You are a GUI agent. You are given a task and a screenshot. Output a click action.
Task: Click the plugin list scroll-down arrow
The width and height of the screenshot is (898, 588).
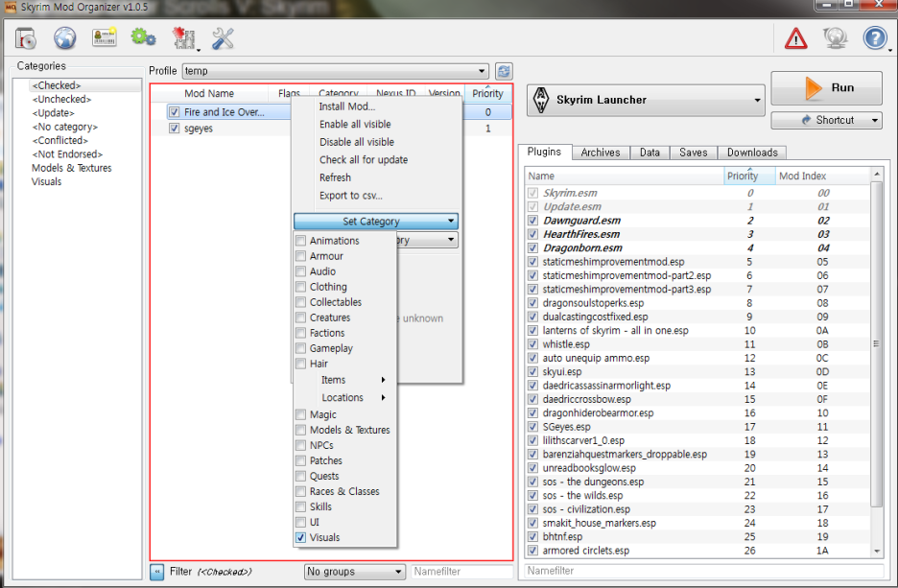coord(876,551)
